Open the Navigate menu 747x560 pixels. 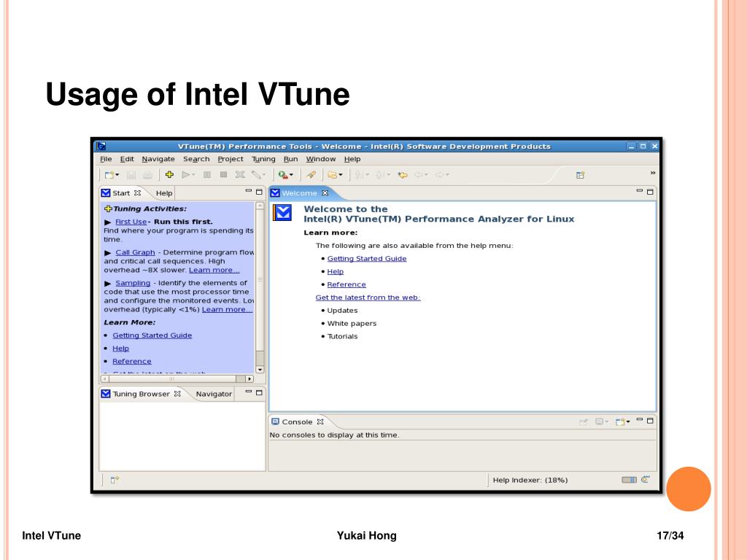click(x=158, y=159)
